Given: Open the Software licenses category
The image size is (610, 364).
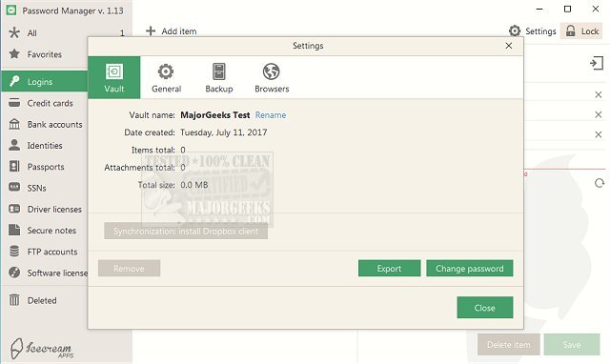Looking at the screenshot, I should pyautogui.click(x=45, y=273).
